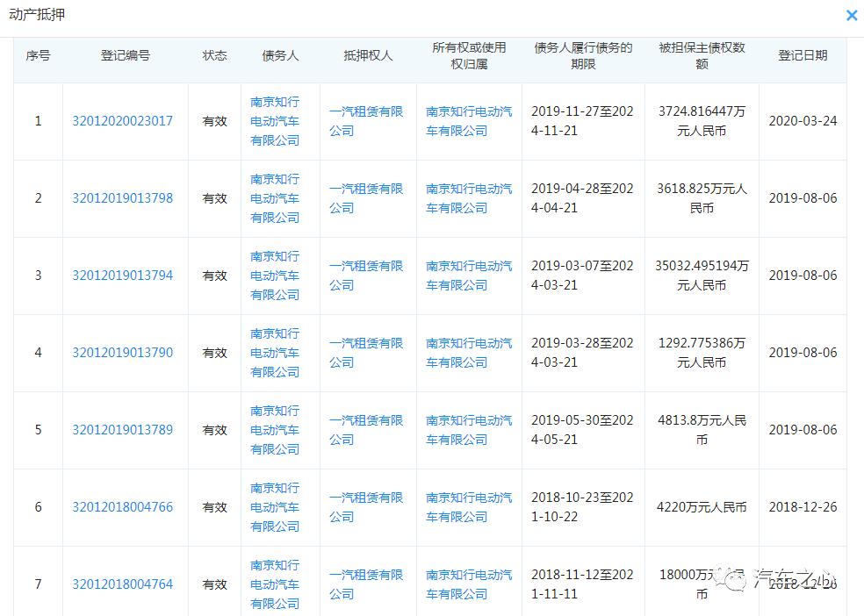Screen dimensions: 864x616
Task: Open registration number 32012018004766
Action: tap(122, 507)
